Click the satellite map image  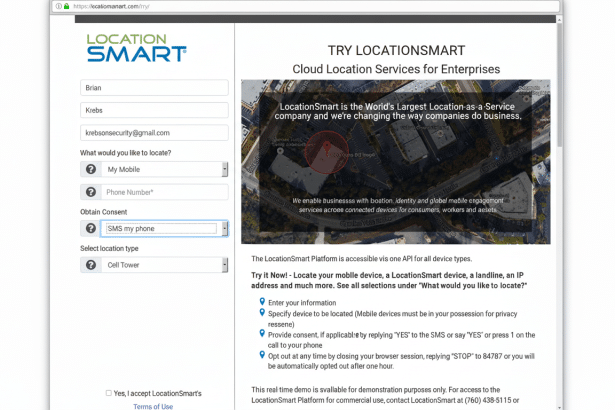pyautogui.click(x=396, y=162)
